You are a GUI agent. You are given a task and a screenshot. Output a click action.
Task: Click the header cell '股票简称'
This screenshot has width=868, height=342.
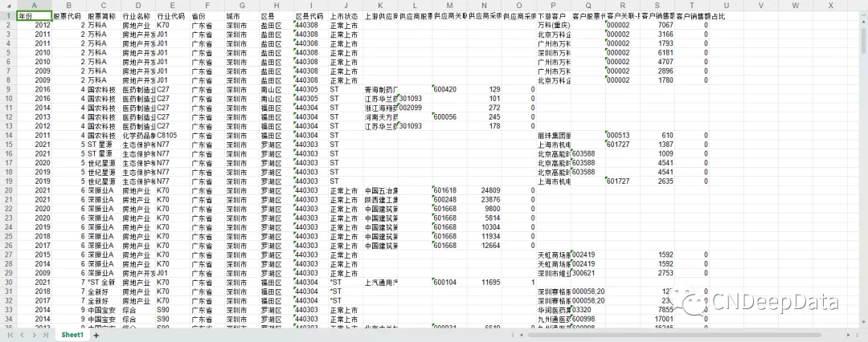click(104, 16)
